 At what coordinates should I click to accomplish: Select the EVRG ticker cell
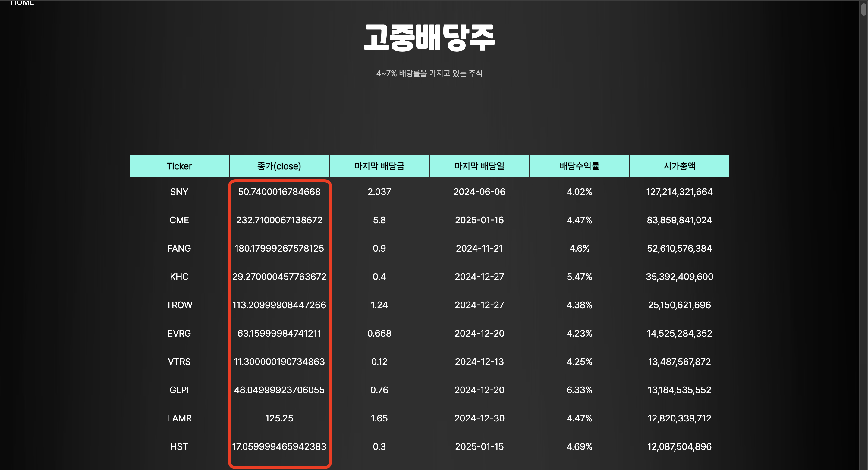click(x=179, y=333)
